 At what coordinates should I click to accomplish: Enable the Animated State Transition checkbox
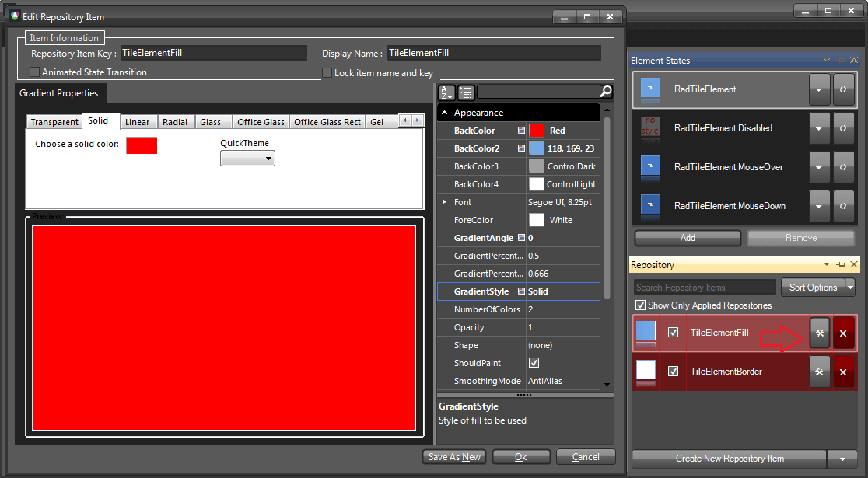click(x=34, y=72)
